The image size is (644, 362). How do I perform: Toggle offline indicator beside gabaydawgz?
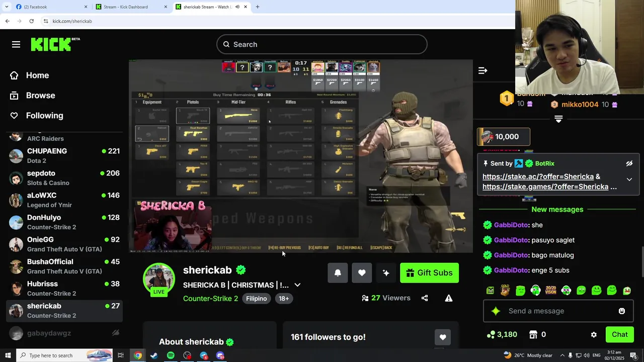[116, 333]
